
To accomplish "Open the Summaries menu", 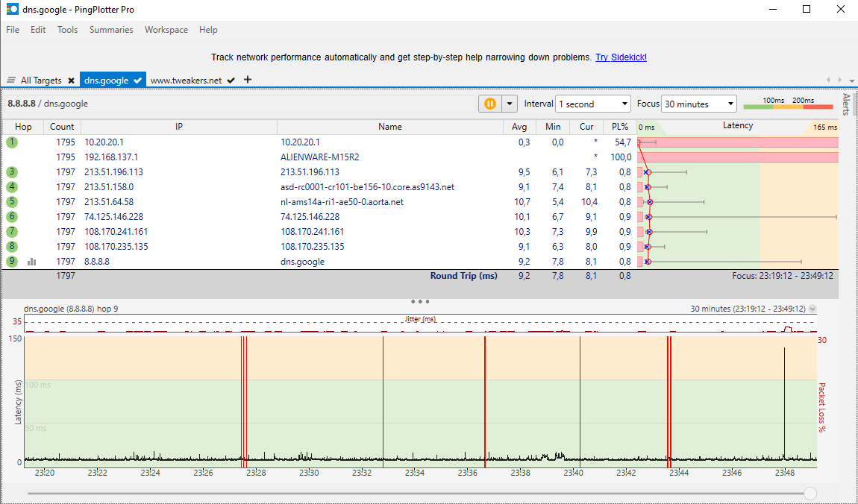I will (111, 30).
